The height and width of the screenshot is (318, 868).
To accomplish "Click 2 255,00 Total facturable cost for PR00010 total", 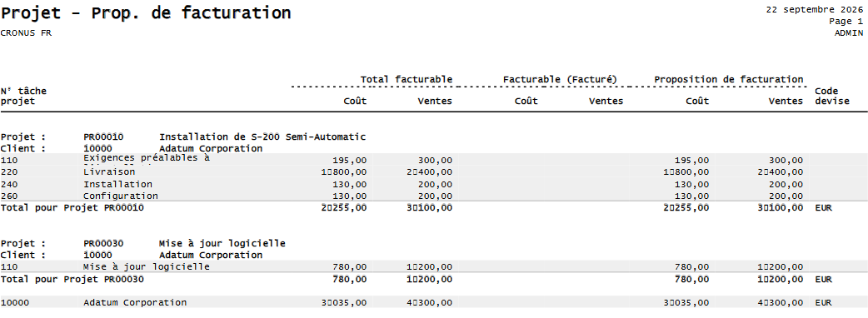I will (x=344, y=208).
